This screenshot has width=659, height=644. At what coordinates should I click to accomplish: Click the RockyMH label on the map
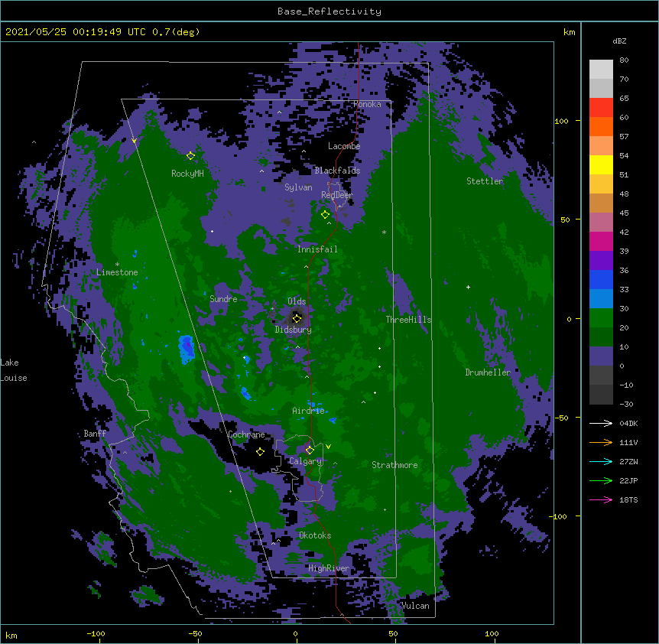pos(187,174)
